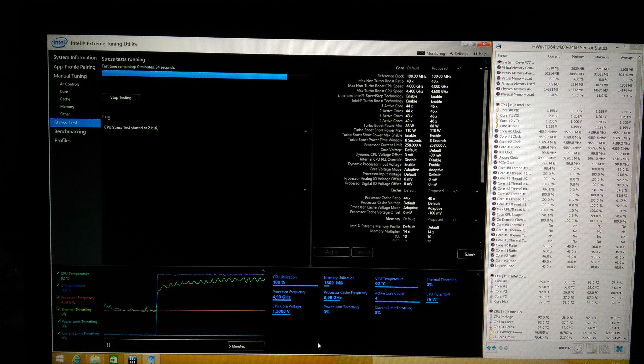Click the Monitoring graph icon in XTU header
This screenshot has height=364, width=644.
click(421, 53)
